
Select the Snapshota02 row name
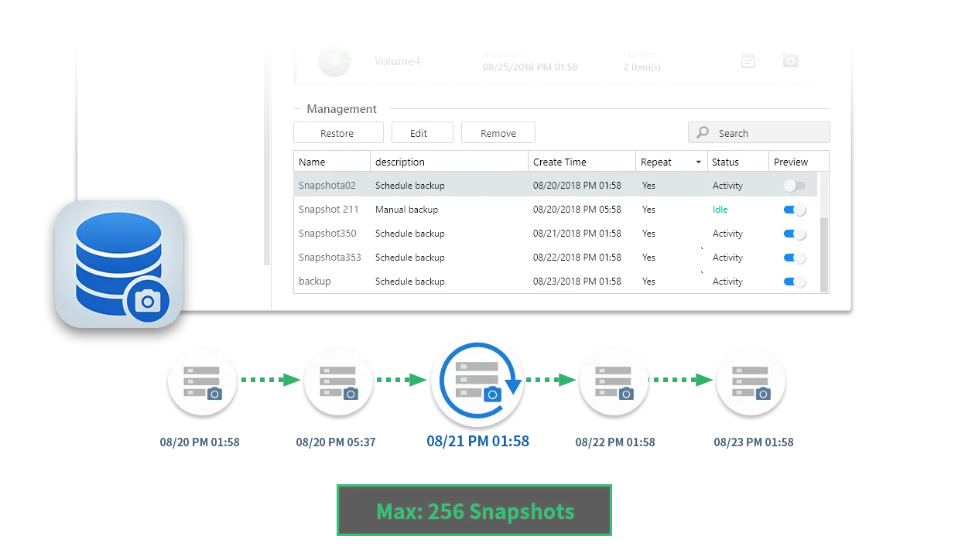coord(327,186)
